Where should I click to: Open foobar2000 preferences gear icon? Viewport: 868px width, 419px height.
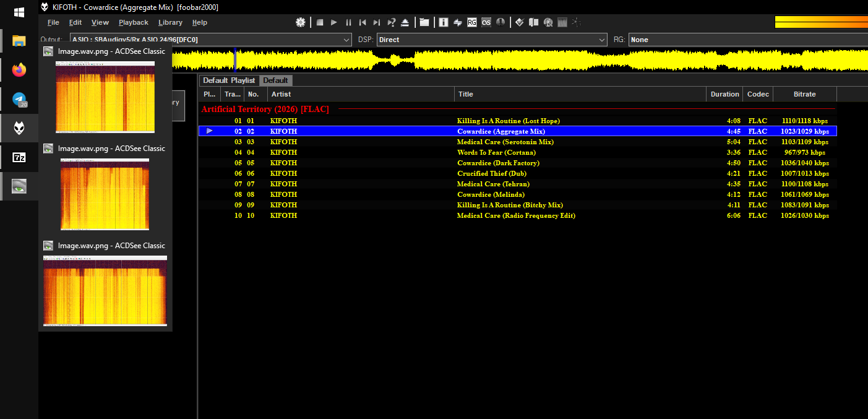pyautogui.click(x=301, y=22)
